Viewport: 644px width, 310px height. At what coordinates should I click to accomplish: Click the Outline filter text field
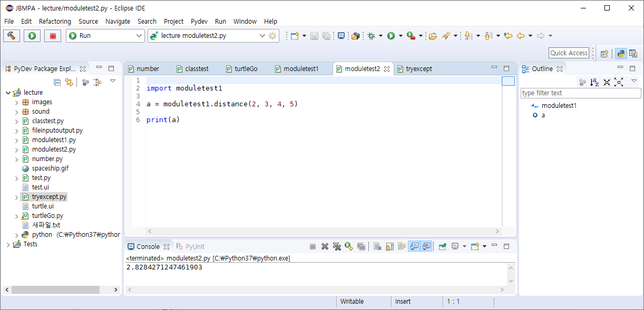point(581,93)
